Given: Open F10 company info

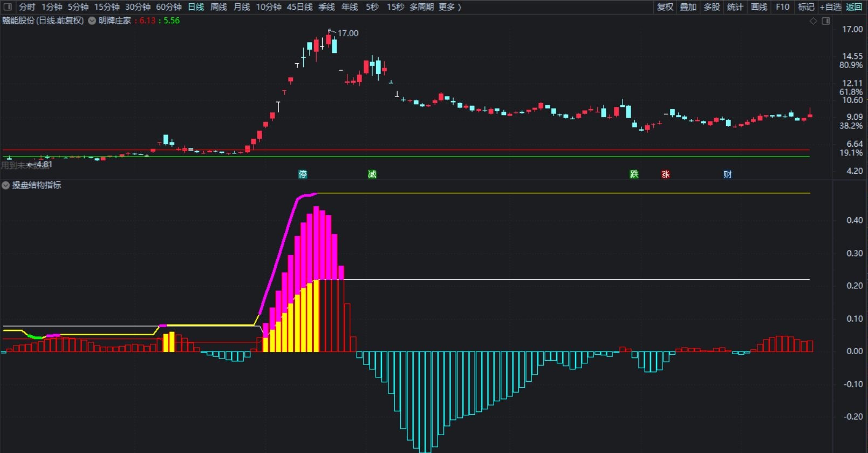Looking at the screenshot, I should [783, 7].
